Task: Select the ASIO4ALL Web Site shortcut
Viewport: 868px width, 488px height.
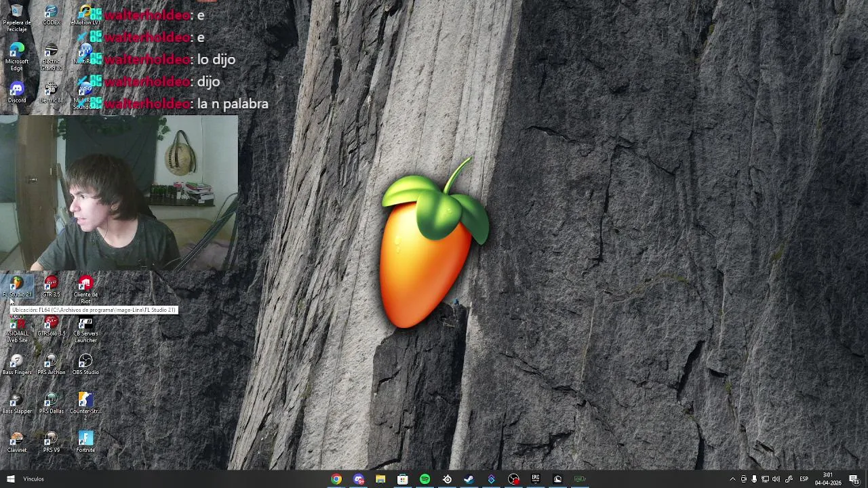Action: tap(17, 329)
